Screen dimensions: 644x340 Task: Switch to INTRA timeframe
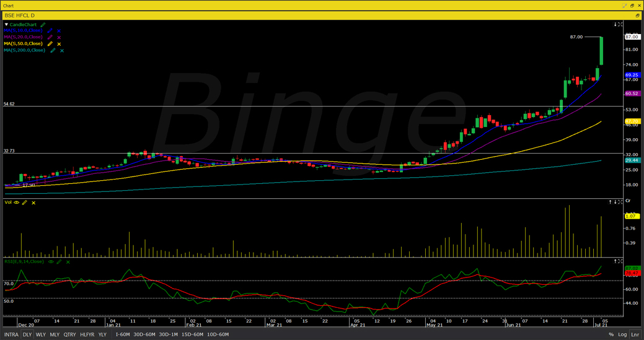point(11,334)
